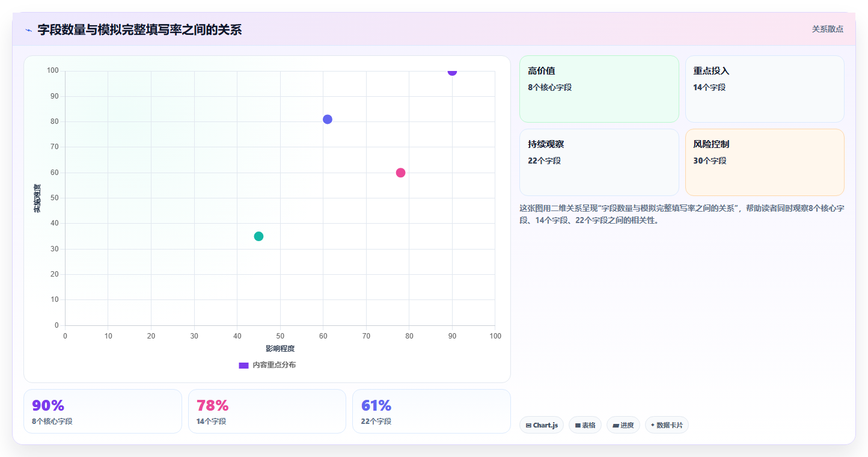Click the lightning icon beside the chart title
The height and width of the screenshot is (457, 868).
pyautogui.click(x=28, y=30)
